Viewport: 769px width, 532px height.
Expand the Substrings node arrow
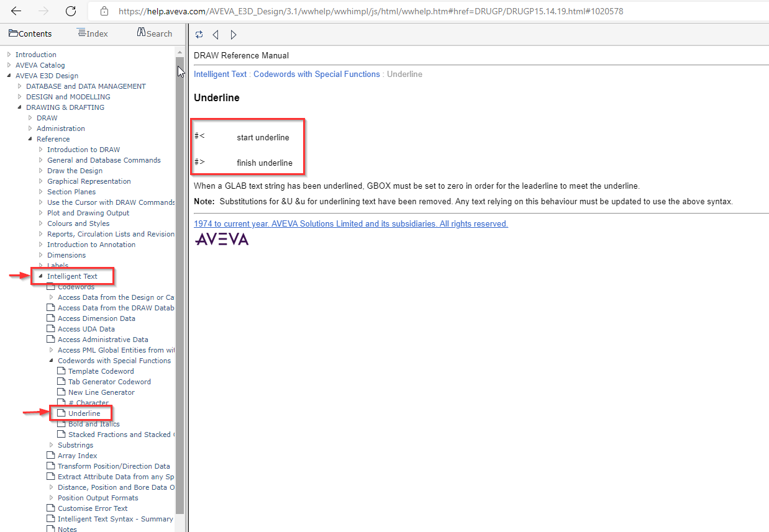(x=52, y=445)
